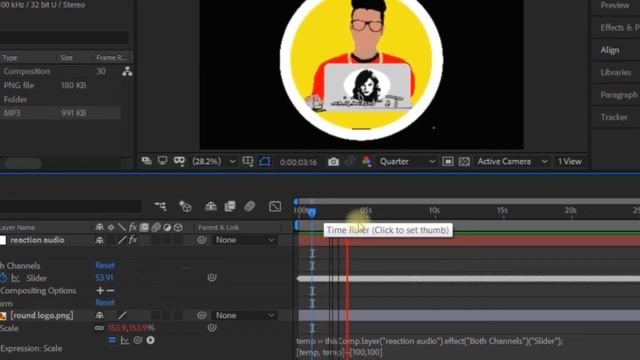
Task: Open the Paragraph panel
Action: (619, 95)
